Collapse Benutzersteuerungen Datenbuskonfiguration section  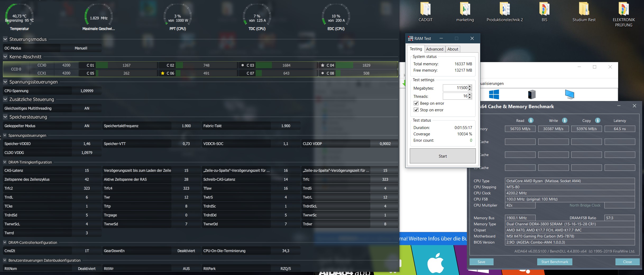[x=5, y=260]
